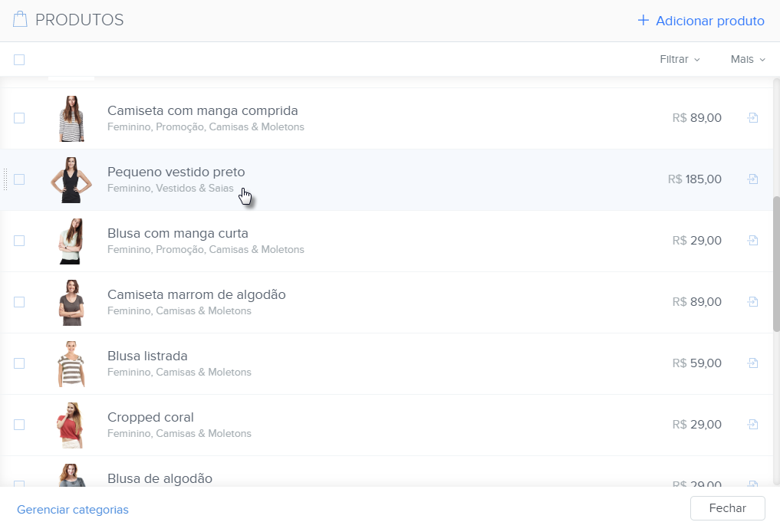This screenshot has height=532, width=780.
Task: Open the Gerenciar categorias link
Action: (x=73, y=510)
